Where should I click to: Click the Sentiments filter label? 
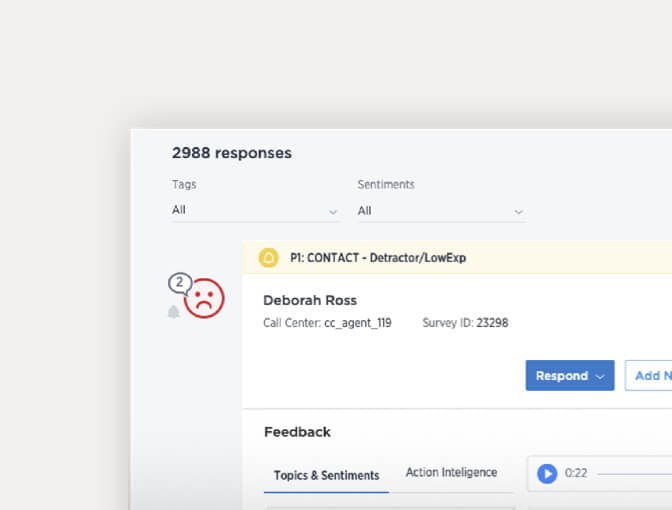386,184
